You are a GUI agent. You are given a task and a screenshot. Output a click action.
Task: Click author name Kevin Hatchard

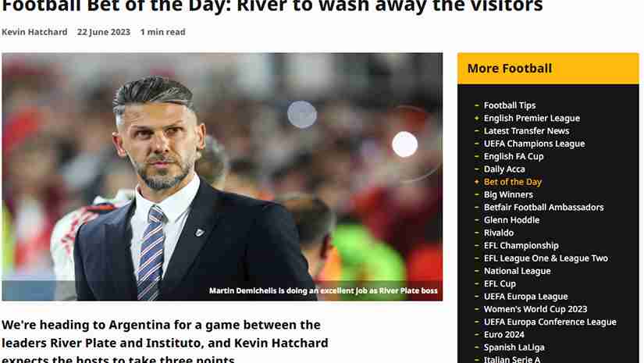(34, 32)
